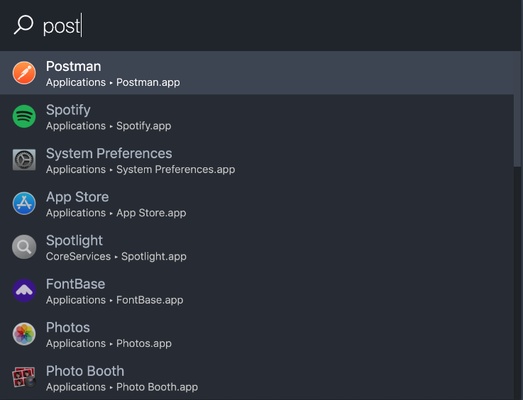The width and height of the screenshot is (523, 400).
Task: Click the "Applications ▸ Photo Booth.app" path
Action: [x=122, y=387]
